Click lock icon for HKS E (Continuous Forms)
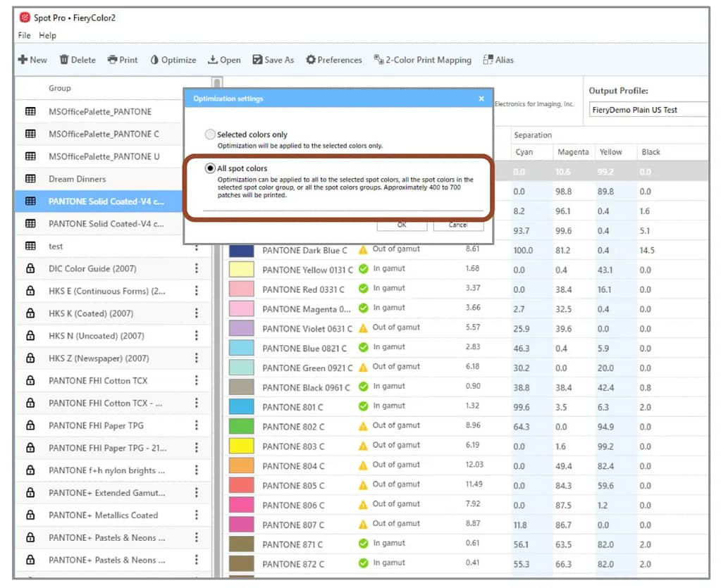721x588 pixels. pyautogui.click(x=30, y=291)
